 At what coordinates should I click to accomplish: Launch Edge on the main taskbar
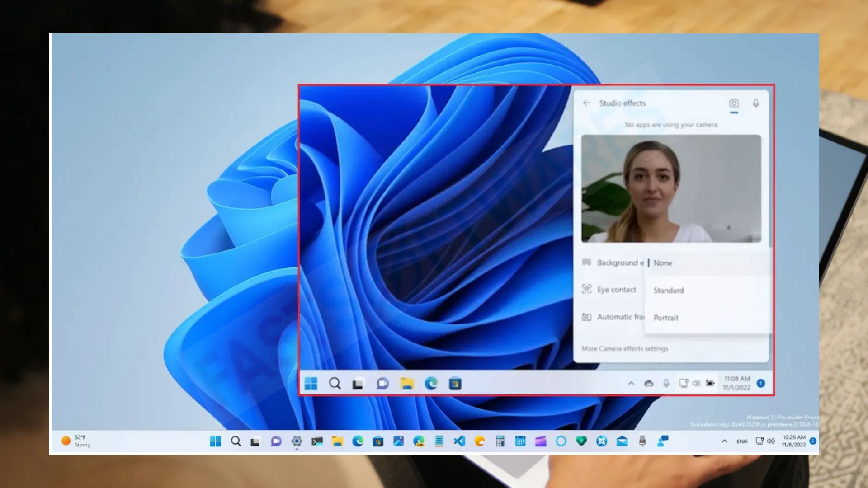point(358,441)
